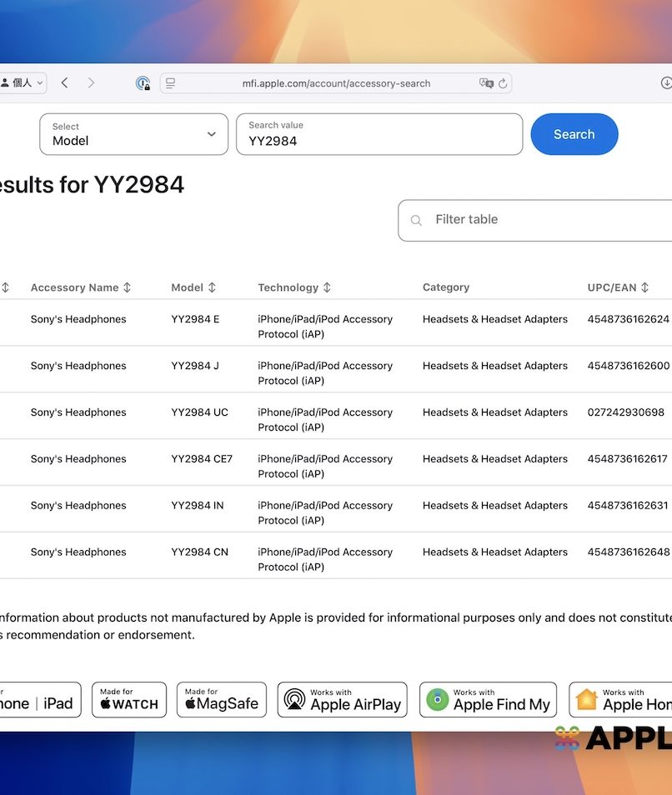Open the Safari downloads icon

point(666,83)
